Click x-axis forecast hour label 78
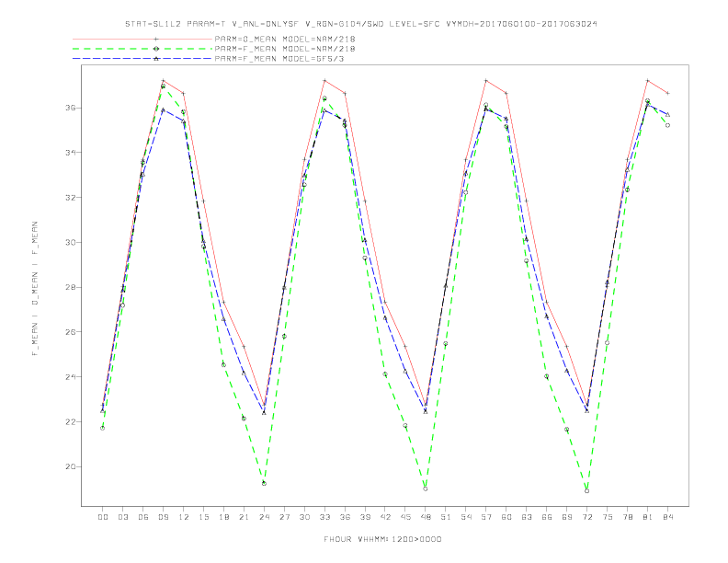The width and height of the screenshot is (728, 563). click(628, 517)
